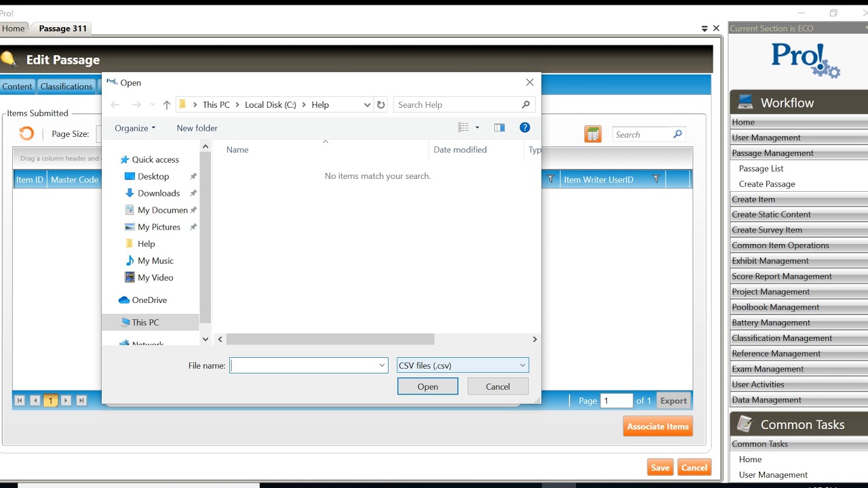This screenshot has width=868, height=488.
Task: Click New folder in Open dialog
Action: pyautogui.click(x=197, y=127)
